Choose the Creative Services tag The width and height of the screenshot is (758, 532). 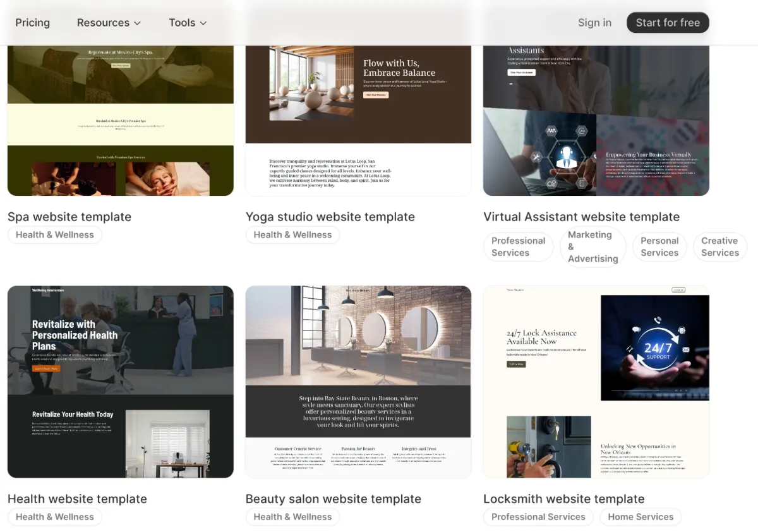click(x=719, y=246)
